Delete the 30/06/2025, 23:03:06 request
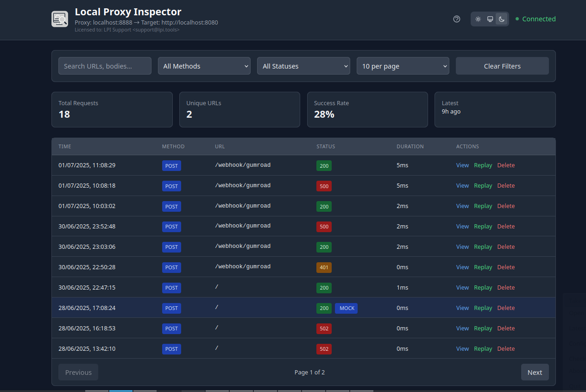Screen dimensions: 586x392 pyautogui.click(x=506, y=247)
